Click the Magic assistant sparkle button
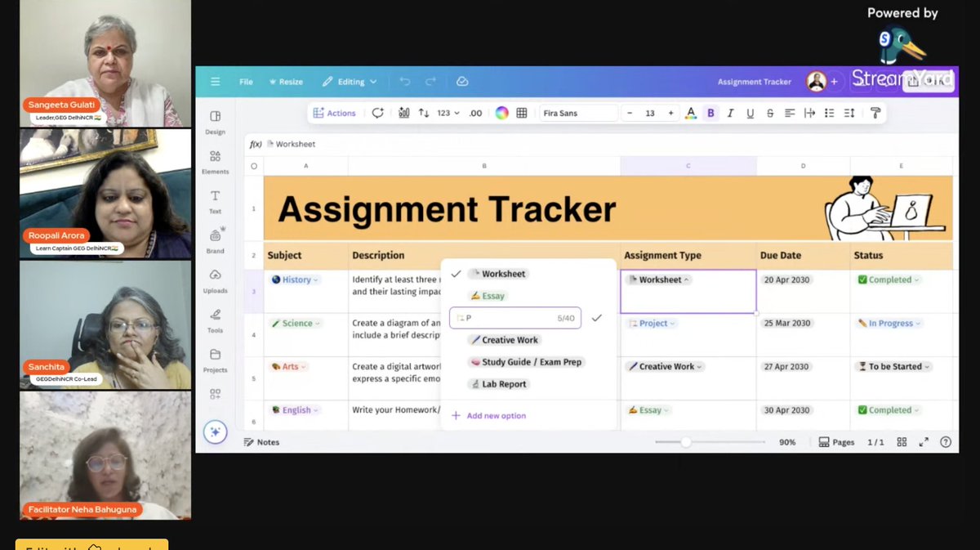Image resolution: width=980 pixels, height=550 pixels. point(215,432)
